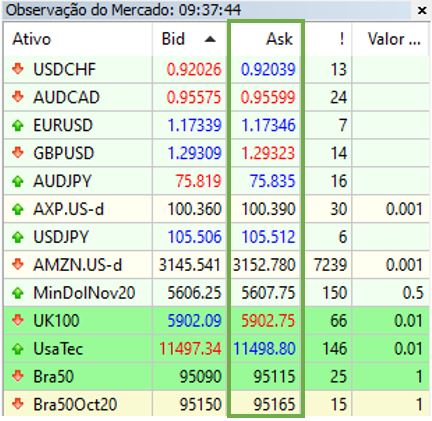Click the green up arrow beside AUDJPY

click(x=18, y=181)
